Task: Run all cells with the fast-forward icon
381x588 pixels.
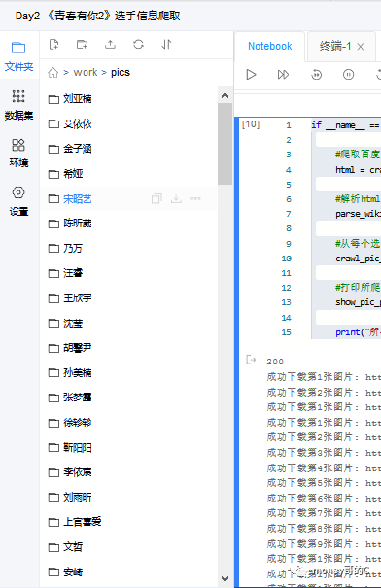Action: pyautogui.click(x=283, y=75)
